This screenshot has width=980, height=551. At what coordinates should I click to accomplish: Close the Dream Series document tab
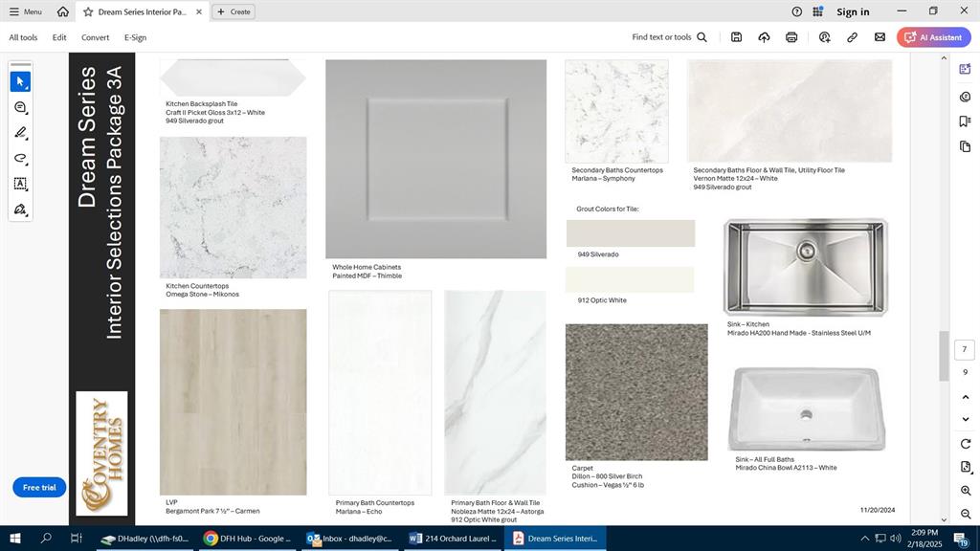(199, 11)
